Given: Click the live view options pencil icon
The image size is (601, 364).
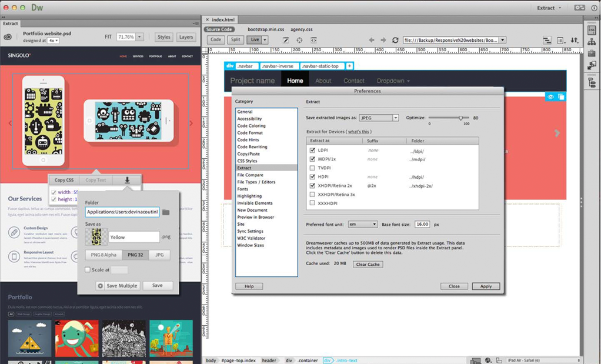Looking at the screenshot, I should click(x=286, y=40).
